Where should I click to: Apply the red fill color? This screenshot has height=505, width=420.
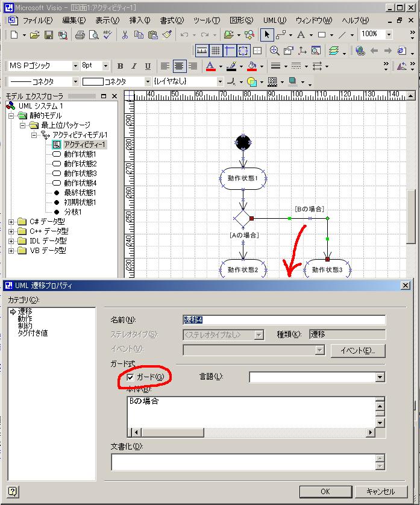click(x=252, y=66)
